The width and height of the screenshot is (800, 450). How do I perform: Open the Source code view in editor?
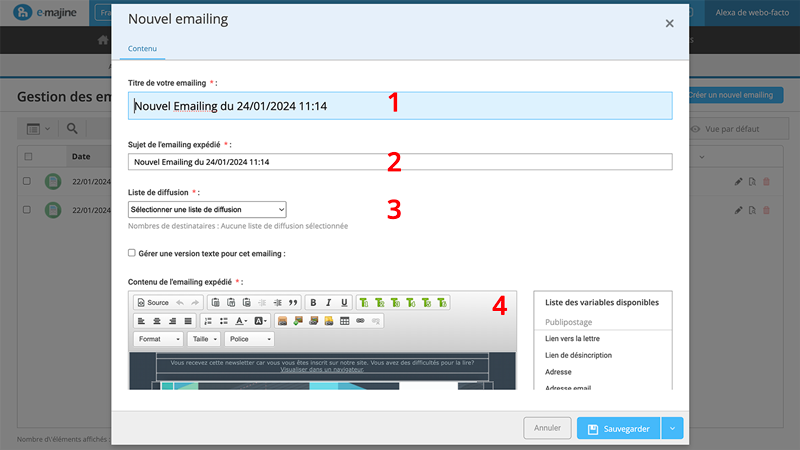coord(153,303)
